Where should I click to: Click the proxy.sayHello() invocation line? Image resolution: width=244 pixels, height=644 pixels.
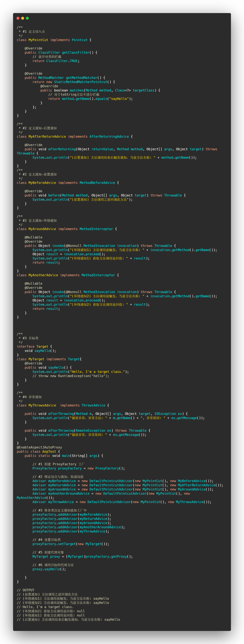tap(49, 569)
